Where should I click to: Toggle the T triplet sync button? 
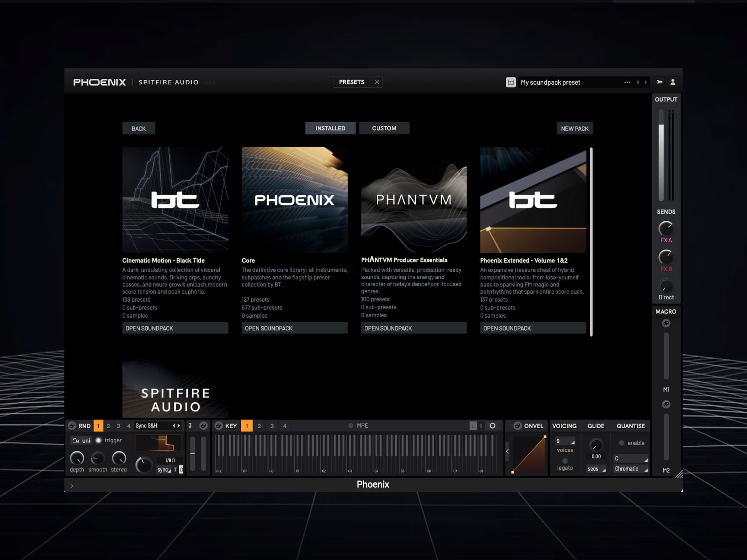point(175,470)
